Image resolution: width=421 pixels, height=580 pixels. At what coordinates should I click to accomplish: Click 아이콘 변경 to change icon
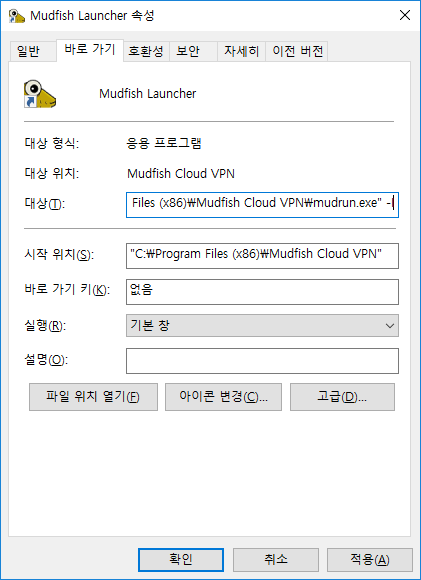(223, 397)
